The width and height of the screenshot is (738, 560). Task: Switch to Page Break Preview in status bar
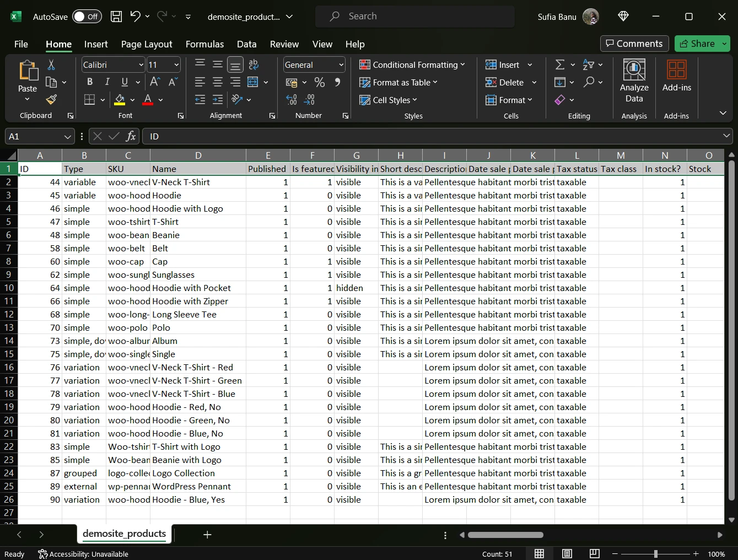[x=594, y=553]
